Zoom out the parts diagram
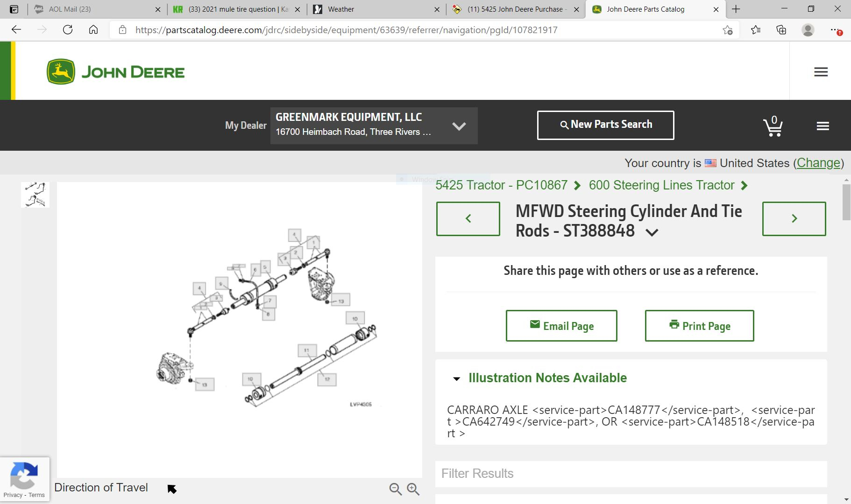 click(395, 489)
